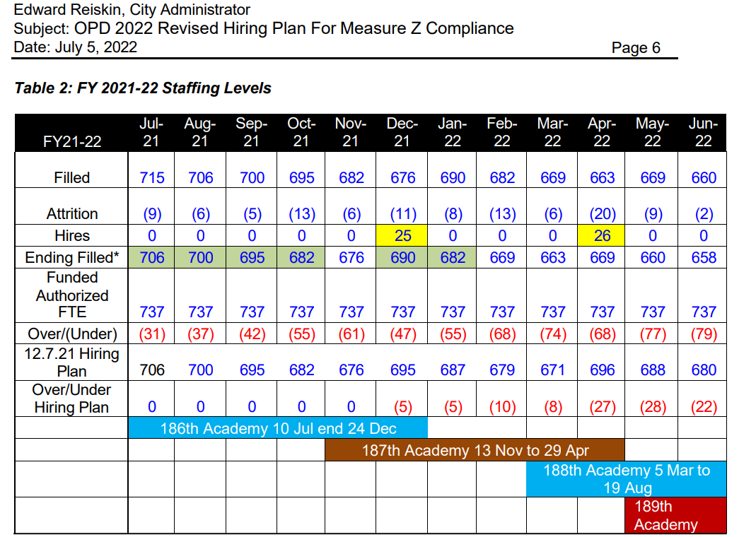Click the 12.7.21 Hiring Plan row label
The width and height of the screenshot is (756, 537).
71,362
